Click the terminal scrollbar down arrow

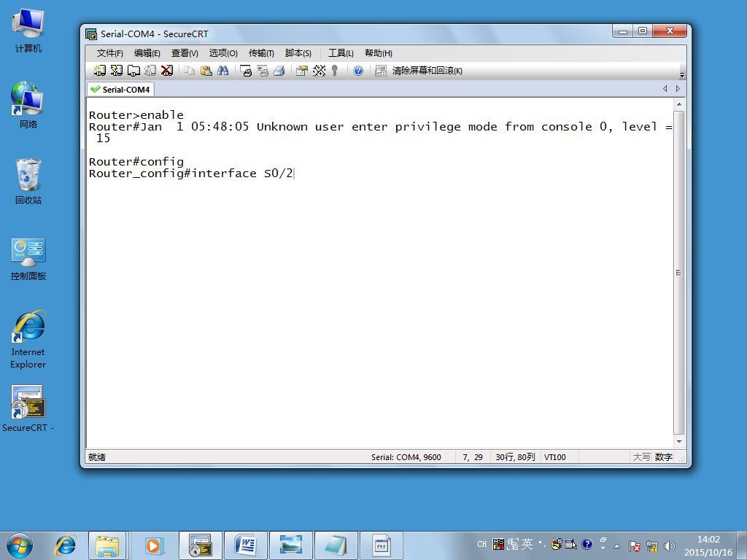tap(679, 441)
